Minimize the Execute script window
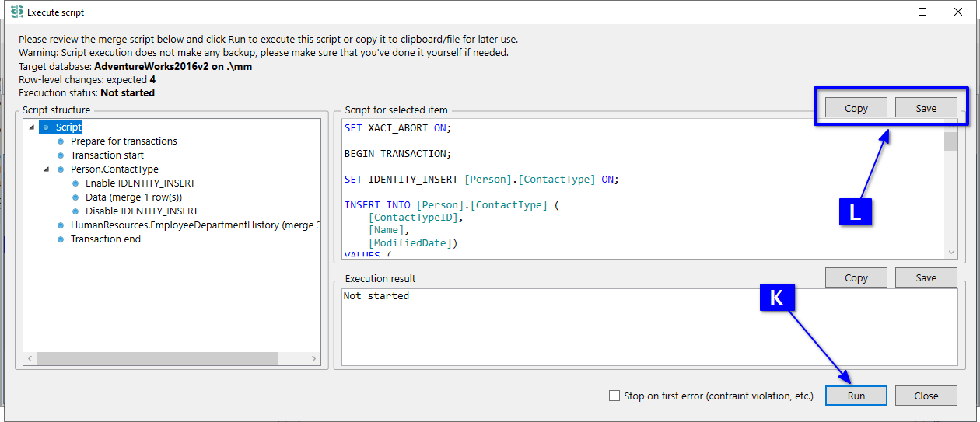980x422 pixels. coord(887,12)
